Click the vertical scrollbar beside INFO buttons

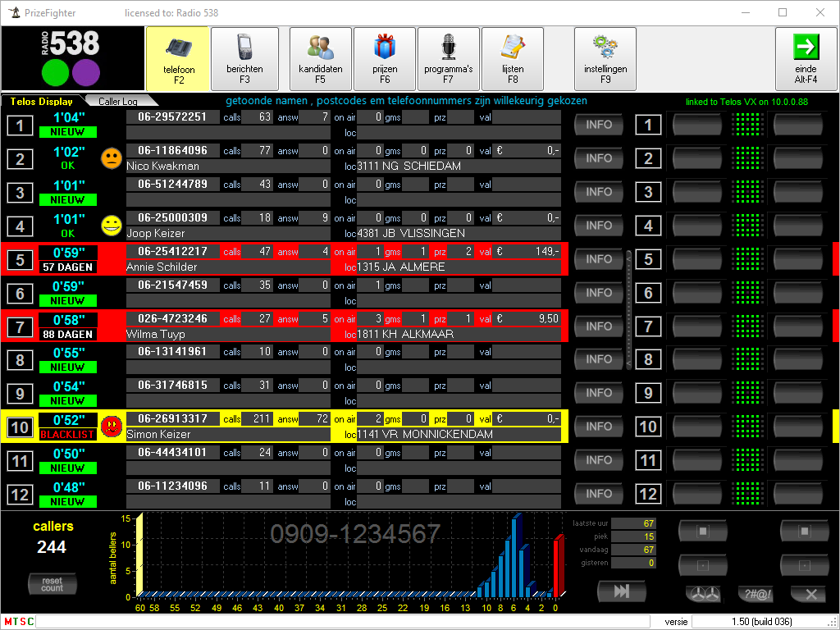coord(628,310)
